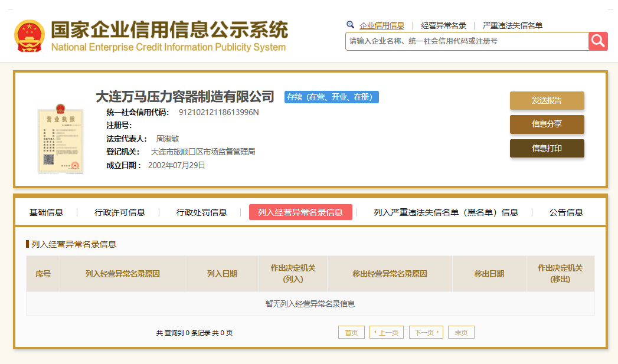Open the 列入严重违法失信名单（黑名单）信息 tab

[x=446, y=212]
